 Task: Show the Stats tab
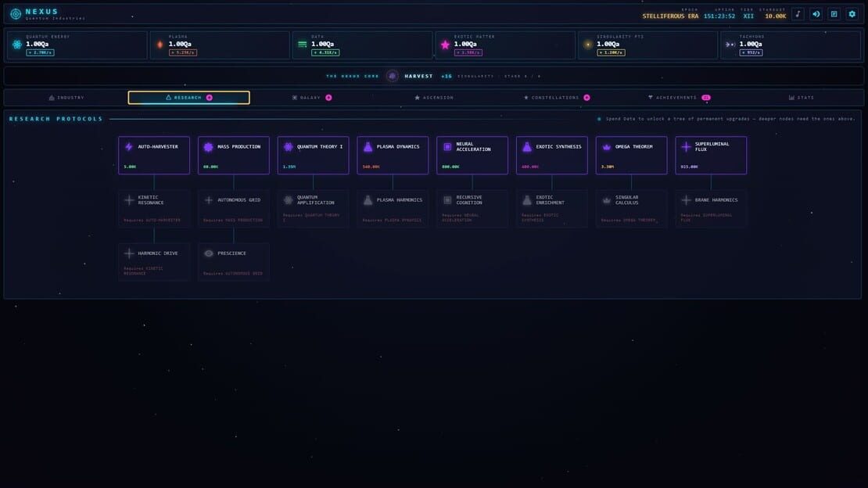pos(802,98)
